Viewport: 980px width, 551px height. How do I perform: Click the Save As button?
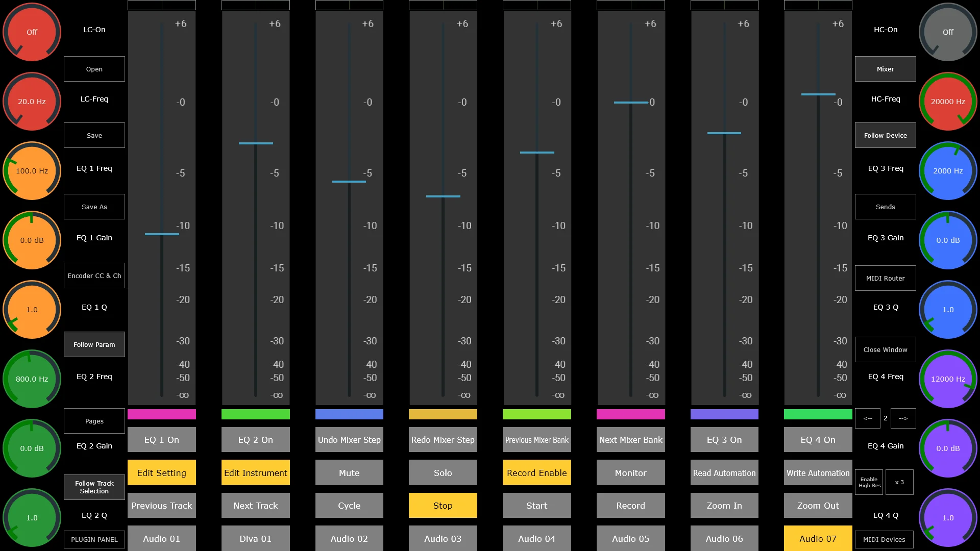94,207
